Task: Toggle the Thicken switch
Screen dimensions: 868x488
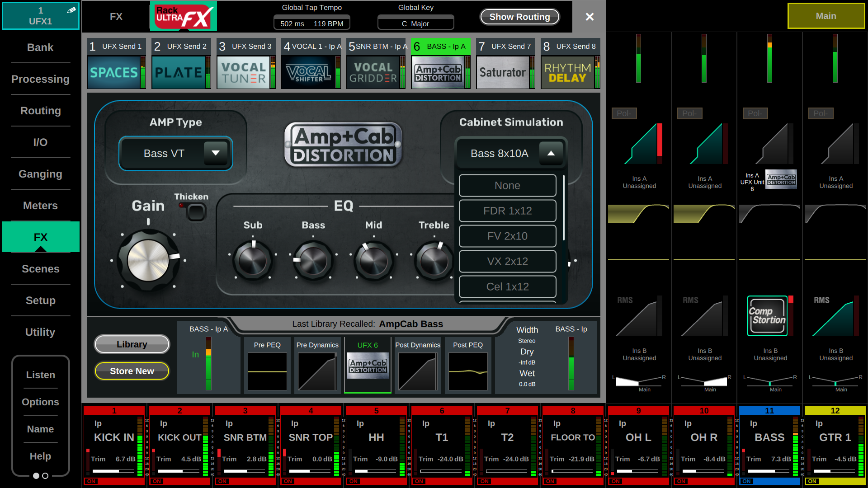Action: (196, 212)
